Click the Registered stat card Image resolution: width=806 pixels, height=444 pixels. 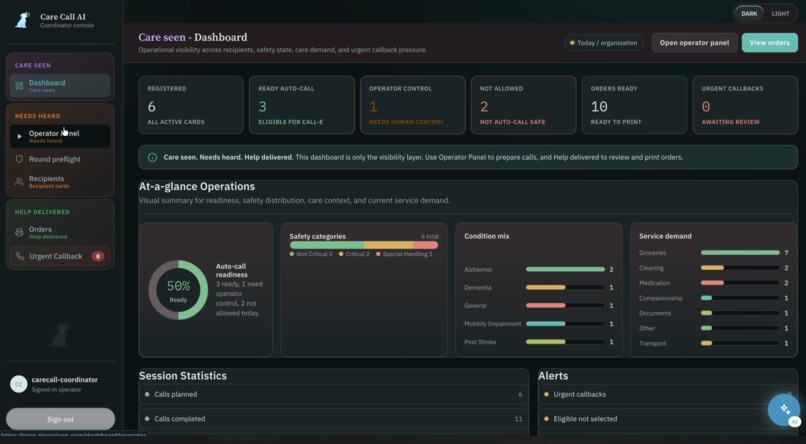coord(191,105)
